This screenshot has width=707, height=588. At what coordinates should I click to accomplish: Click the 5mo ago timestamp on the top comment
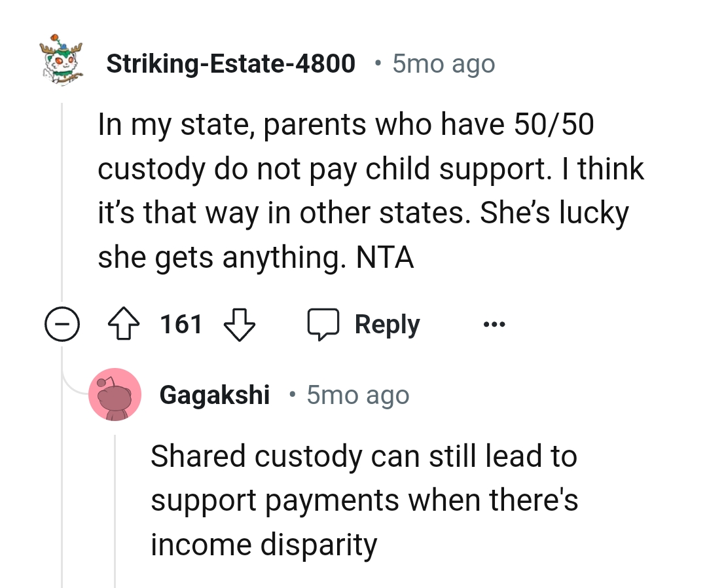(443, 63)
